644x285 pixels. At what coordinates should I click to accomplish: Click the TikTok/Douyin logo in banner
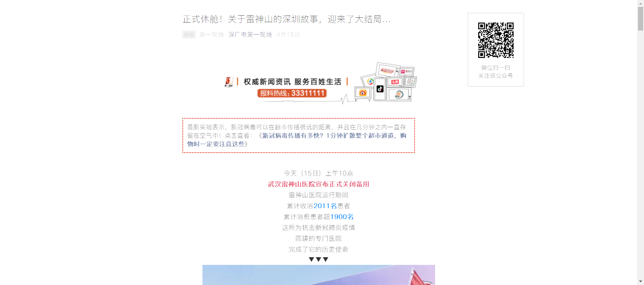[380, 89]
